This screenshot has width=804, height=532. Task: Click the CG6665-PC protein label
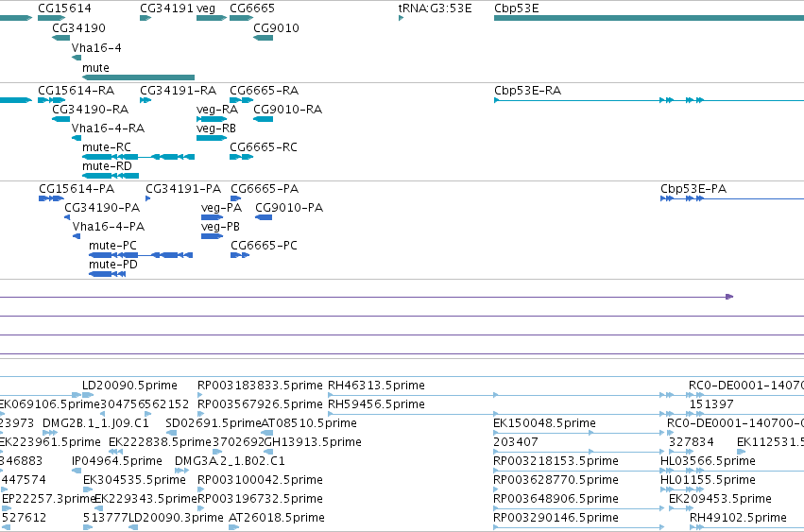coord(265,246)
